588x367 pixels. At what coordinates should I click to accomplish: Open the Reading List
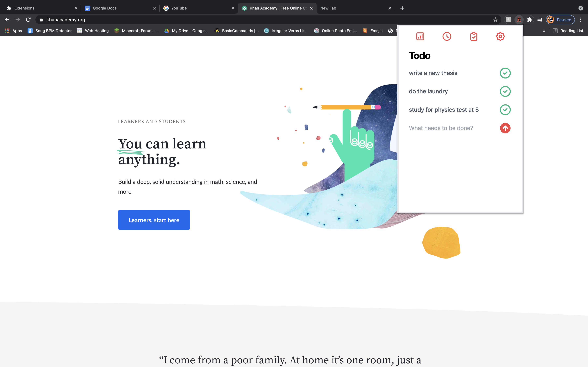(568, 31)
